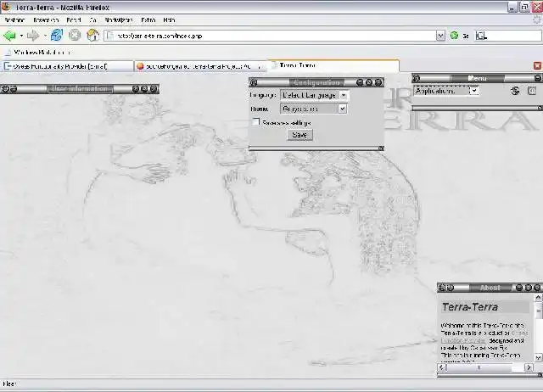Image resolution: width=543 pixels, height=392 pixels.
Task: Click the rightmost title-bar icon of About panel
Action: tap(537, 288)
